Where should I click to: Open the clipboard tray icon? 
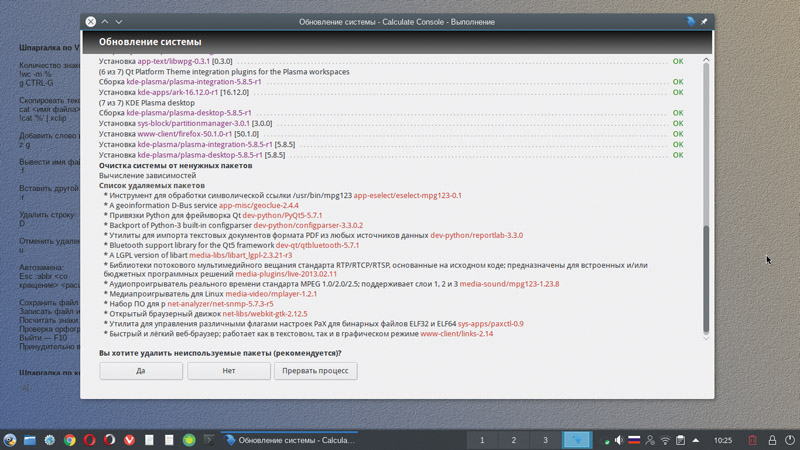tap(681, 440)
